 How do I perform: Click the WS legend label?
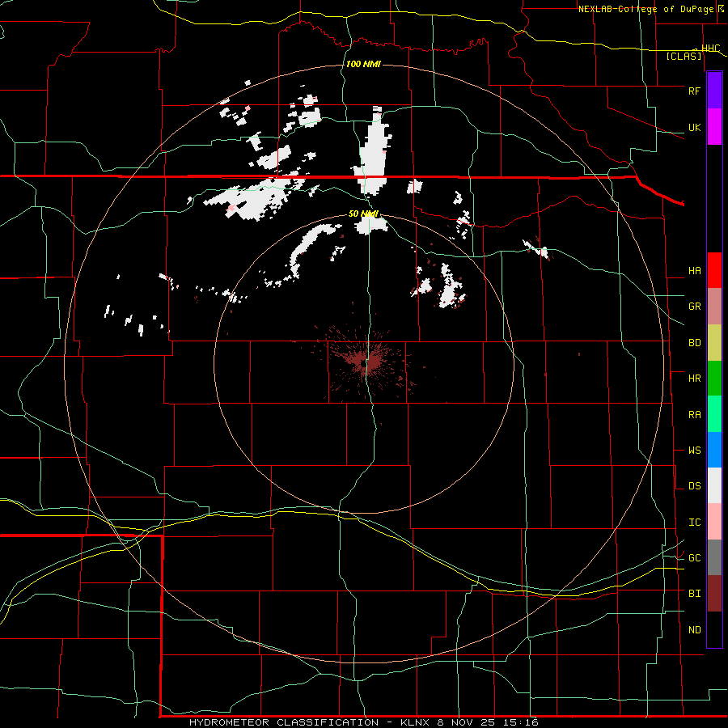(x=694, y=451)
